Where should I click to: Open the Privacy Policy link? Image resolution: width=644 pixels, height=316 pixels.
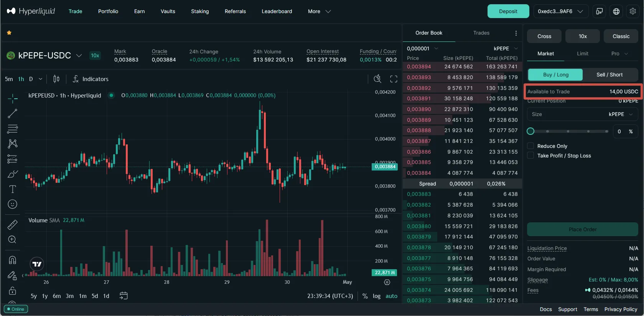click(x=621, y=309)
